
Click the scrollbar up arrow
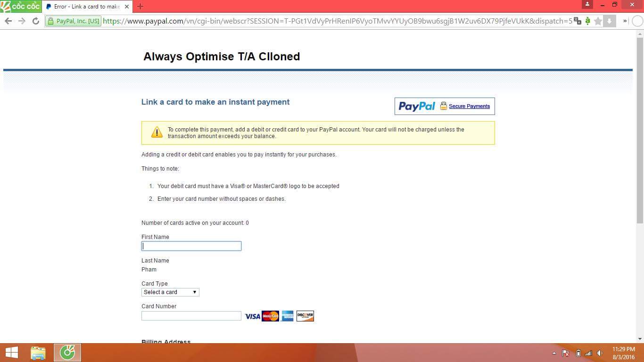point(640,33)
